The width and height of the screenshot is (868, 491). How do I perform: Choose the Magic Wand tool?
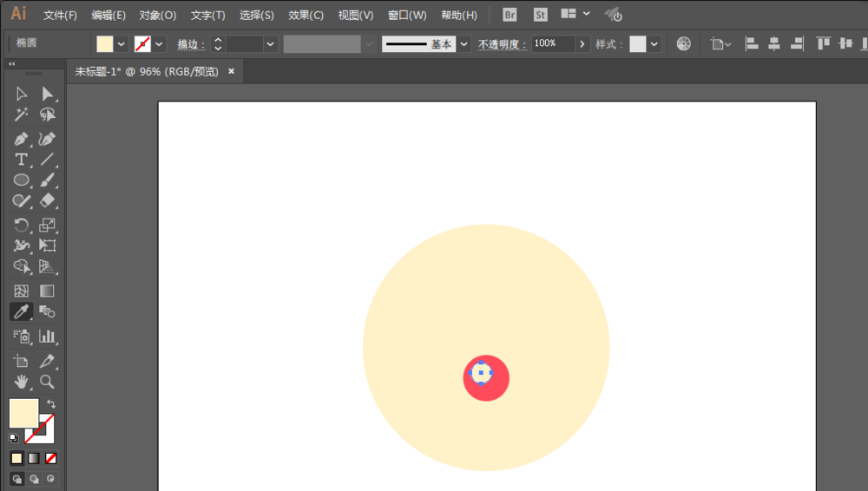tap(22, 115)
